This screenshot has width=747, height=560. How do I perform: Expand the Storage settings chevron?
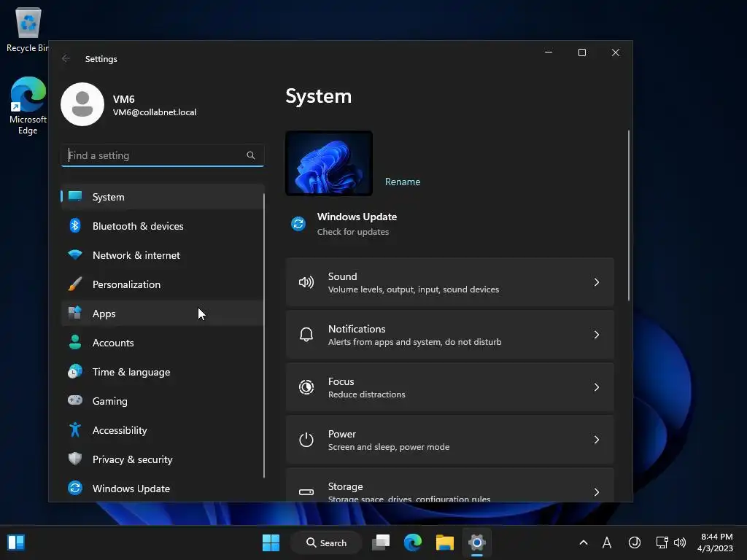coord(597,492)
